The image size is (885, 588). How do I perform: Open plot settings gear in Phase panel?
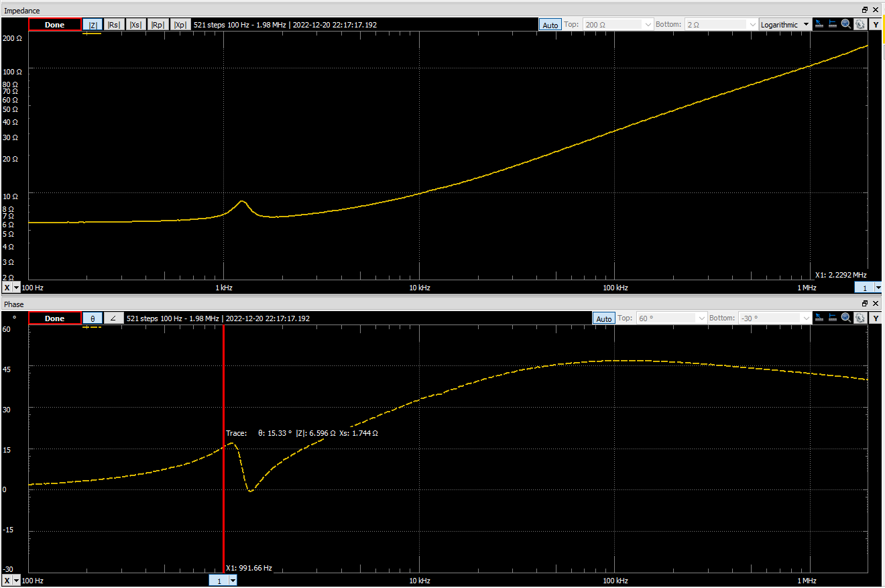point(860,318)
